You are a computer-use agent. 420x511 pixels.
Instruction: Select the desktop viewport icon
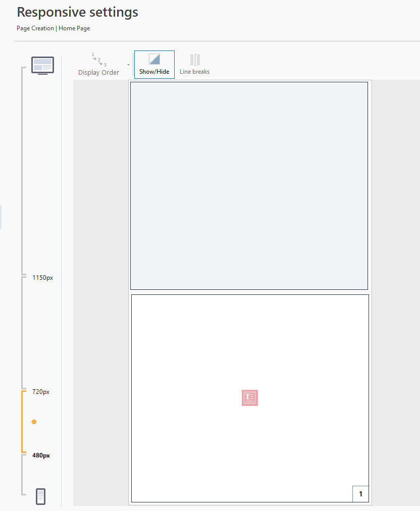click(43, 66)
